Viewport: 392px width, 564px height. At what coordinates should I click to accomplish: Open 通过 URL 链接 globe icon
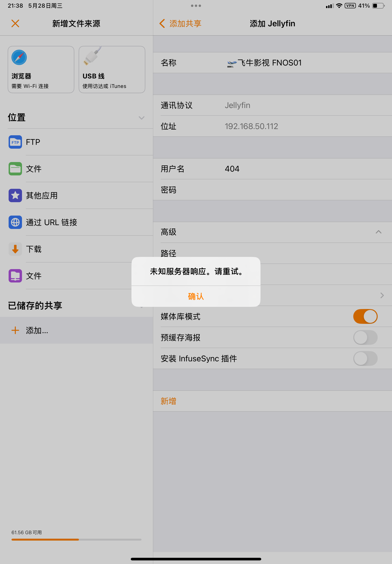pyautogui.click(x=15, y=222)
